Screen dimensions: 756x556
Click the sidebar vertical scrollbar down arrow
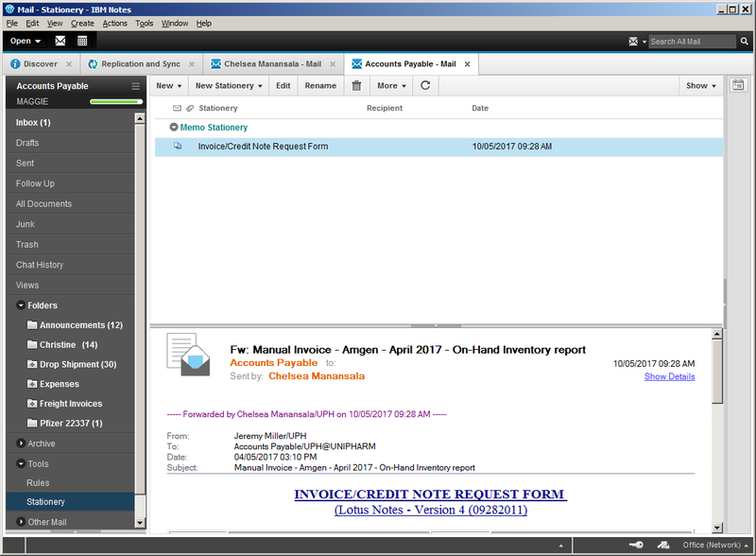[140, 523]
